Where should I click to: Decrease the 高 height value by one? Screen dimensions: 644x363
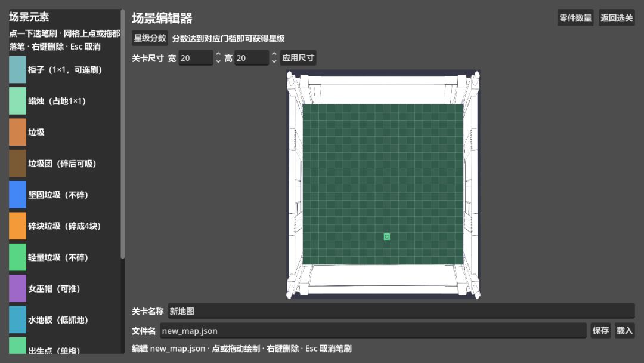(274, 61)
